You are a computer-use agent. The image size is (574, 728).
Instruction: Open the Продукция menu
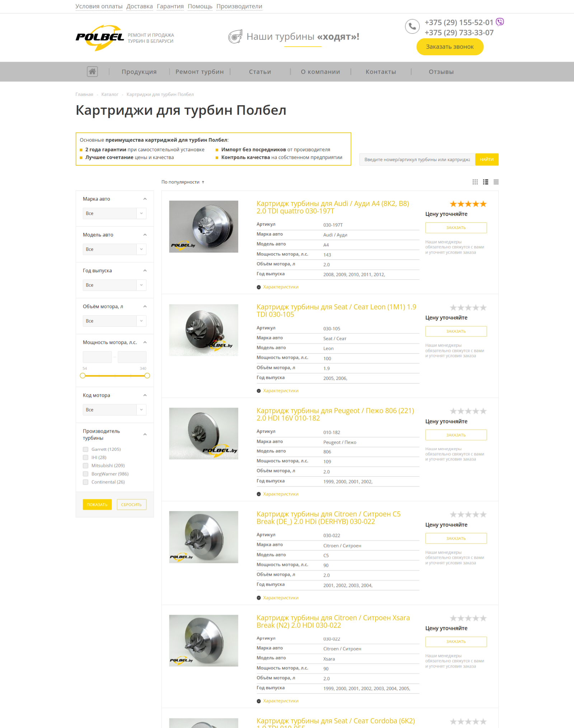[x=139, y=71]
